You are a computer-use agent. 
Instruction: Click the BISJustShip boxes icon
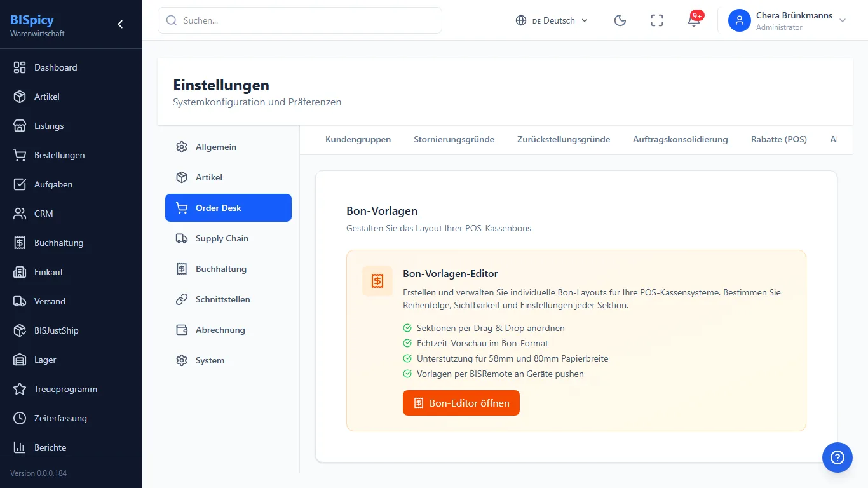click(20, 330)
